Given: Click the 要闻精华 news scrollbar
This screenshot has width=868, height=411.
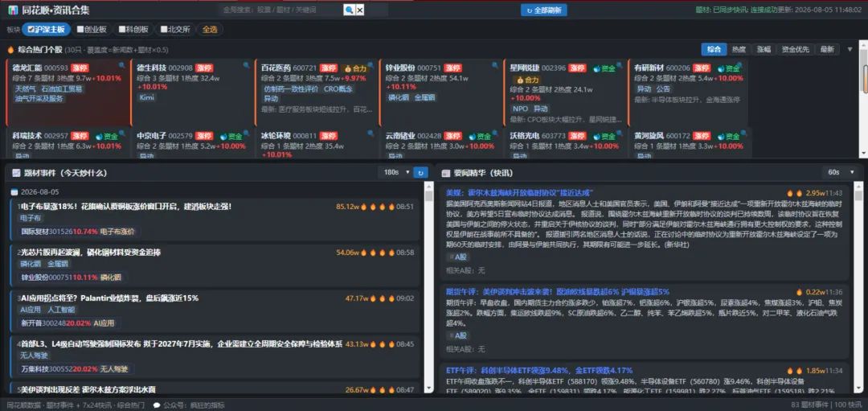Looking at the screenshot, I should 858,195.
